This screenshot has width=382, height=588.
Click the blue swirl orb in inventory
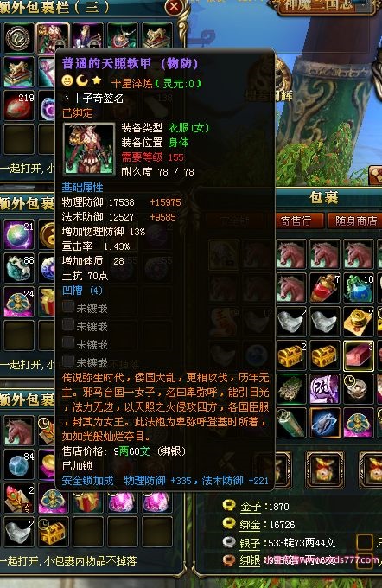[325, 423]
